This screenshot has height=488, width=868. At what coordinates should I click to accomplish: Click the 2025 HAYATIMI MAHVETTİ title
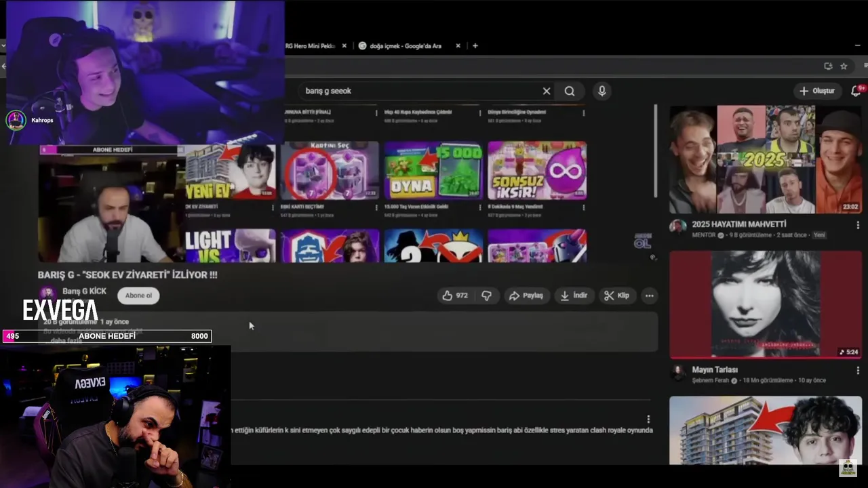point(739,224)
